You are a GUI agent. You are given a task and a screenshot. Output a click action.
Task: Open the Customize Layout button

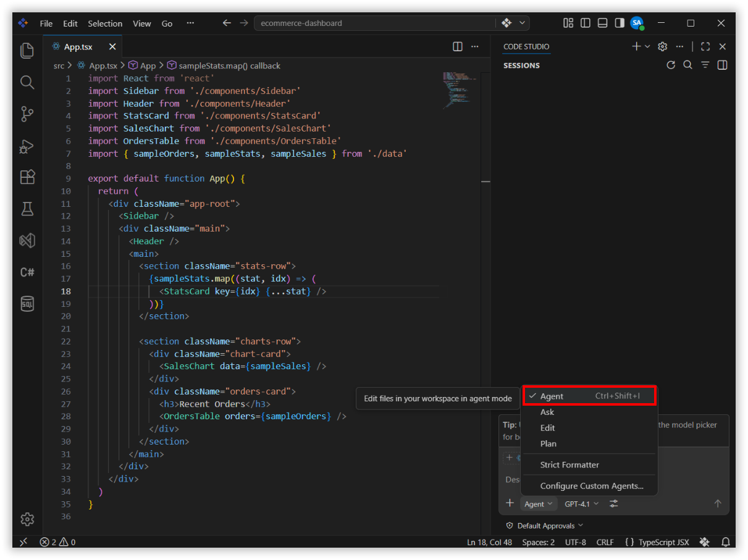[x=568, y=23]
